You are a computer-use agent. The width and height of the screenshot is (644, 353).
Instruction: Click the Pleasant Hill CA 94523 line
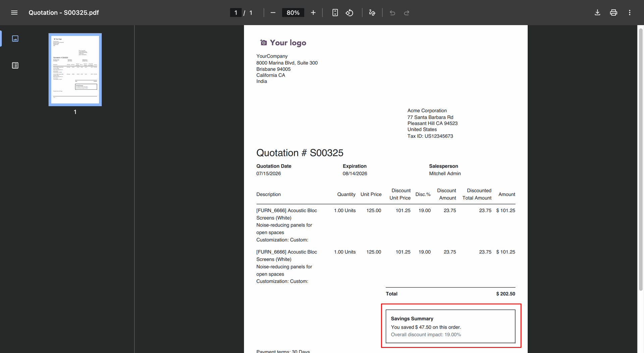pyautogui.click(x=432, y=123)
